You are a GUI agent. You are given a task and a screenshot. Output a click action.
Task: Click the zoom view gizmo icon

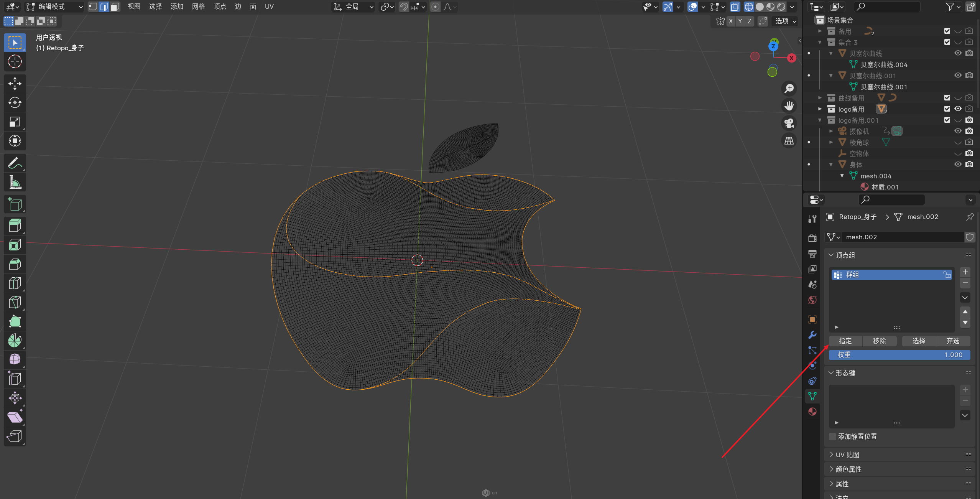[789, 89]
